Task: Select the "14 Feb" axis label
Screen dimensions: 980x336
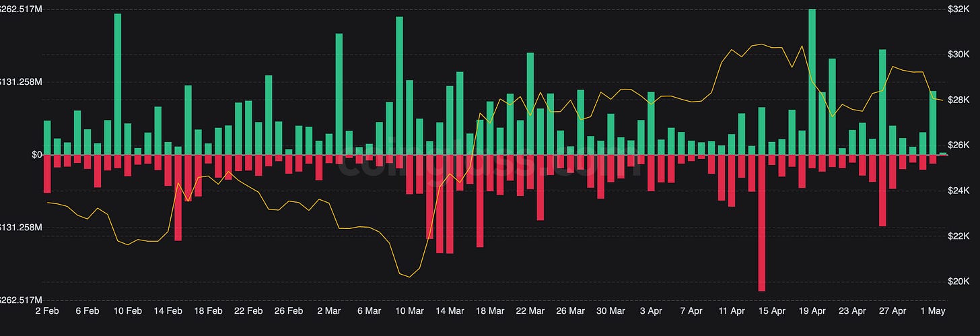Action: pyautogui.click(x=168, y=311)
